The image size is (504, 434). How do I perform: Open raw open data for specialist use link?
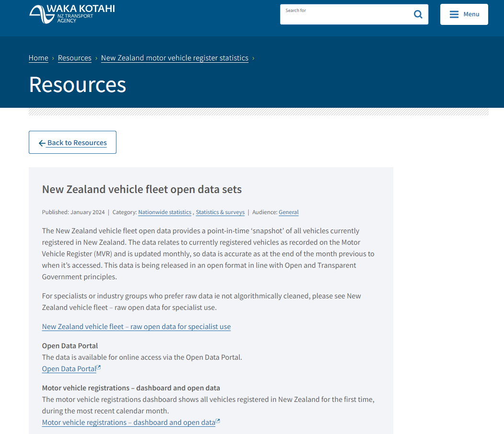136,327
